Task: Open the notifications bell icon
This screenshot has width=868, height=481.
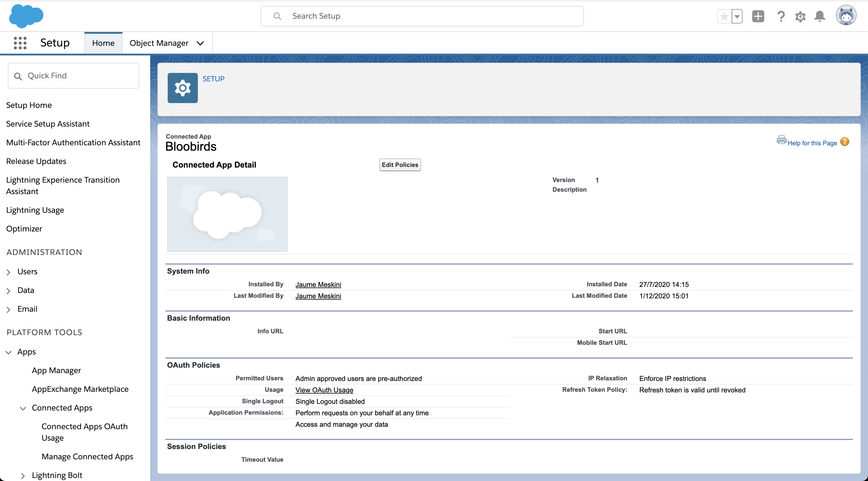Action: click(820, 16)
